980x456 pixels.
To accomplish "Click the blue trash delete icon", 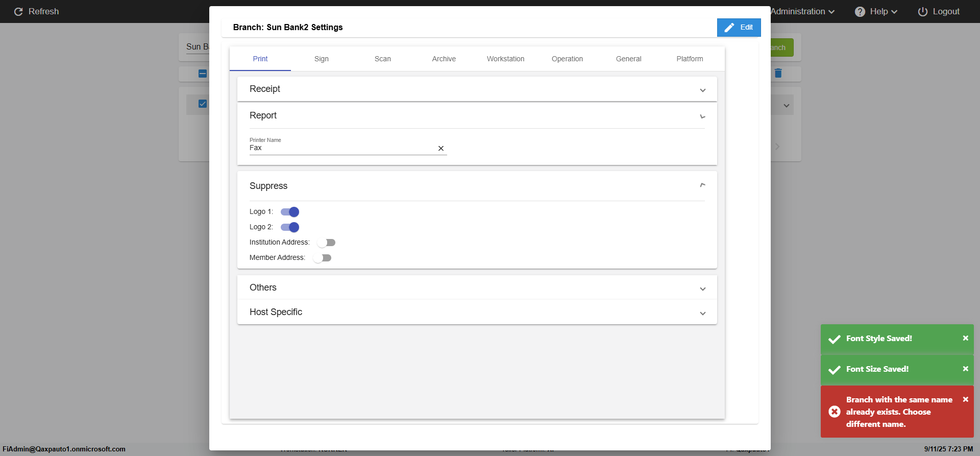I will click(x=778, y=73).
